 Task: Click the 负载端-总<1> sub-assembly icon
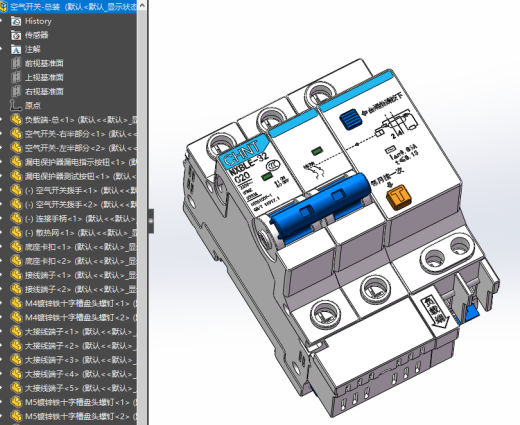[16, 119]
